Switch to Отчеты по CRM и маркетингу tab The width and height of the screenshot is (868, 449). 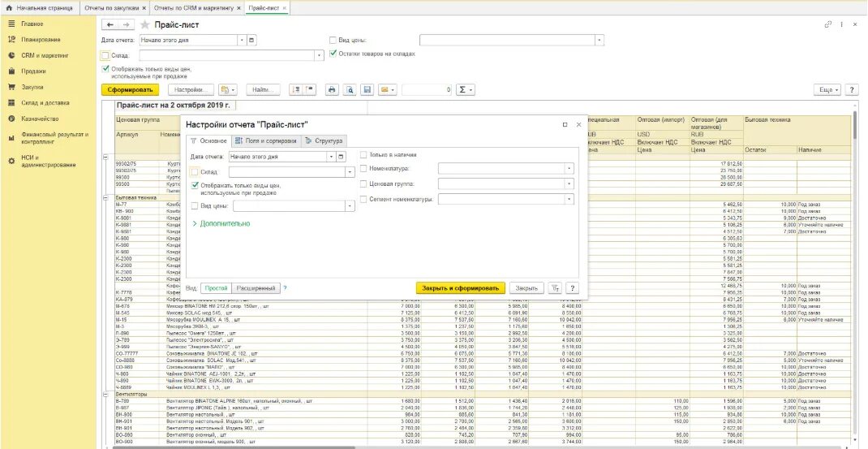pos(197,8)
